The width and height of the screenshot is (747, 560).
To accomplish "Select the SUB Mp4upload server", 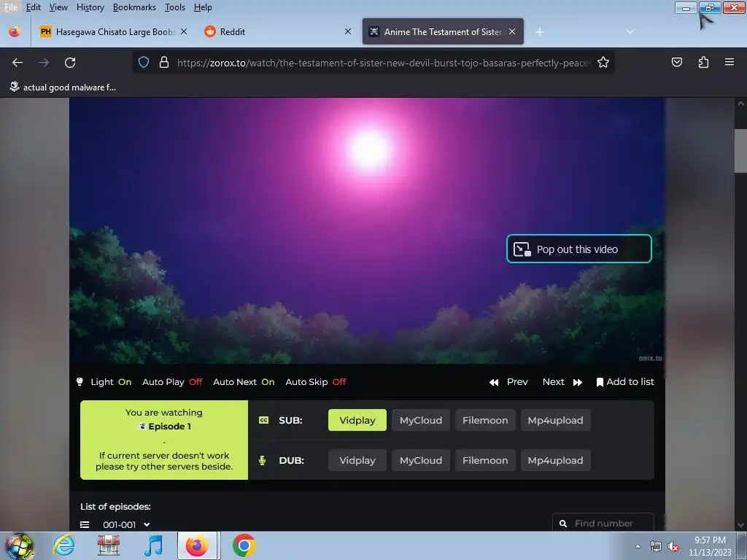I will (x=555, y=420).
